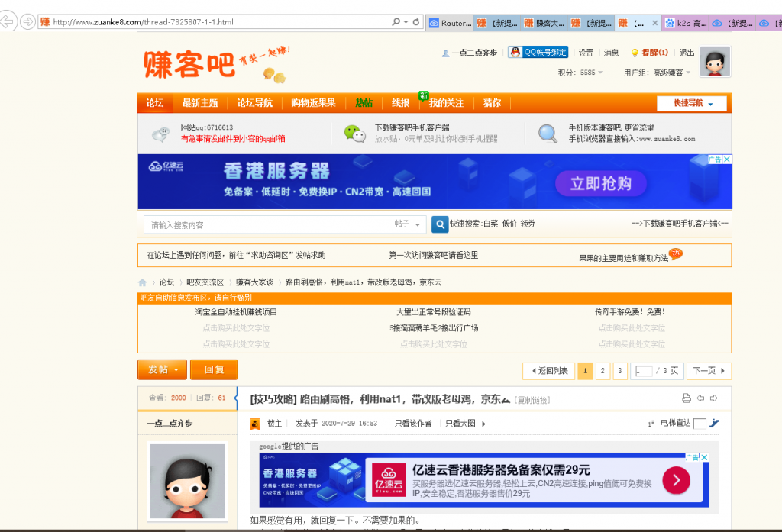Open 大量出正常号段验证码 ad link

point(434,312)
